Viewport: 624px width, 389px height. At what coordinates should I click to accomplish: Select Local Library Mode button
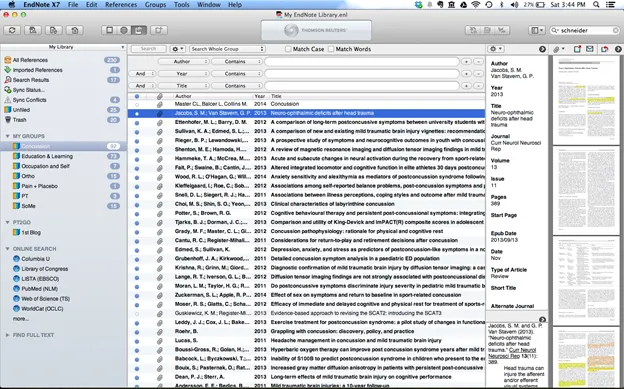pos(109,30)
